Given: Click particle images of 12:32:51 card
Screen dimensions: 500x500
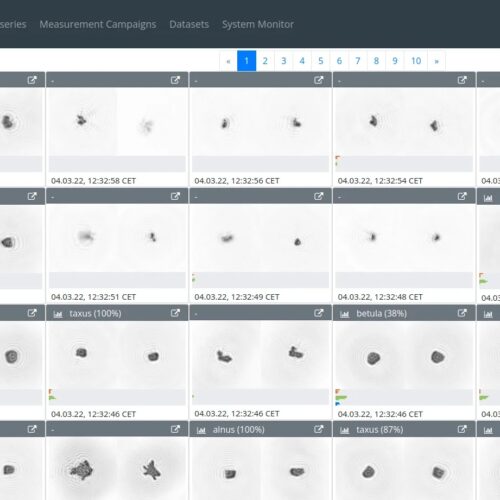Looking at the screenshot, I should [x=117, y=238].
